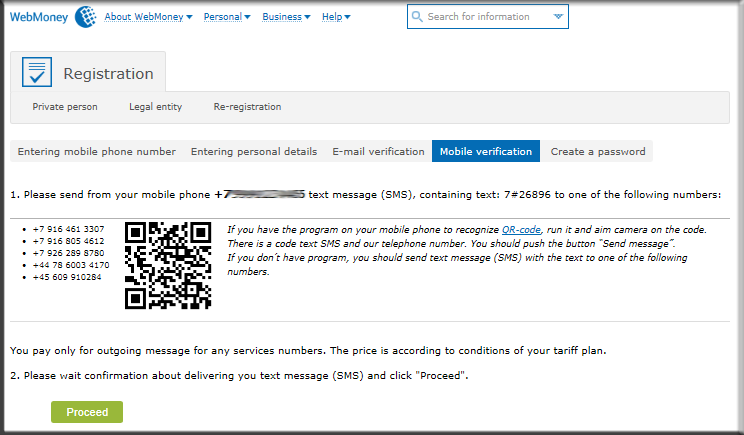Select phone number +7 916 461 3307

pyautogui.click(x=68, y=229)
